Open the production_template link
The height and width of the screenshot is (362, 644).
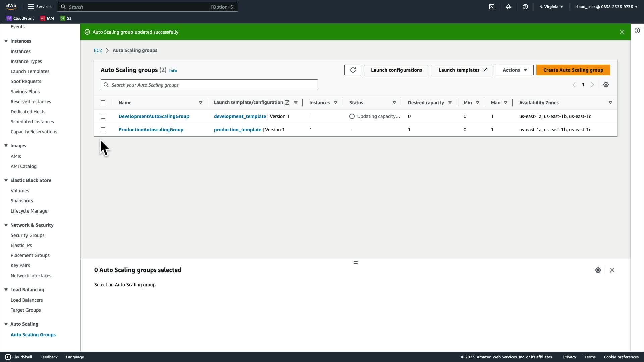pos(237,130)
